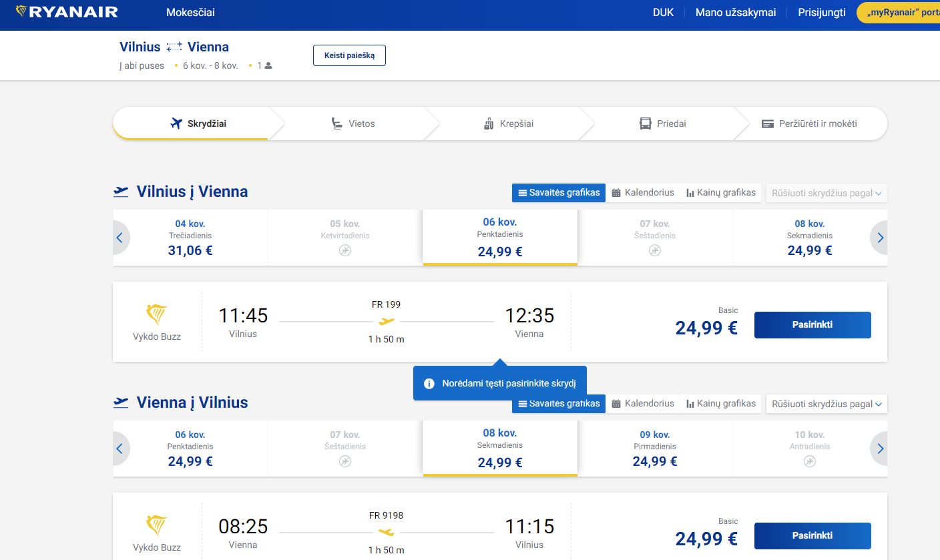Click the Ryanair logo in header

tap(67, 12)
